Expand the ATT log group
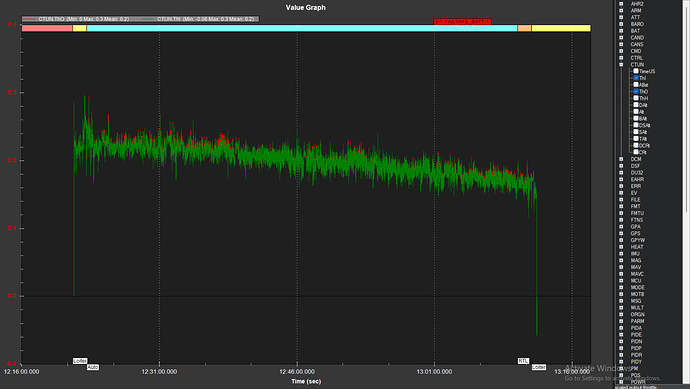Screen dimensions: 690x389 click(621, 17)
